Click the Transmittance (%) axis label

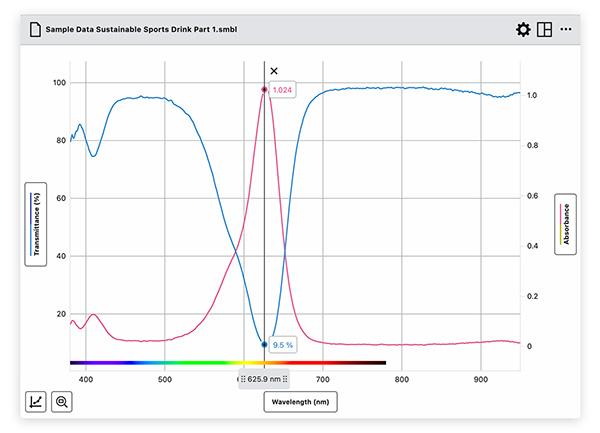coord(37,225)
